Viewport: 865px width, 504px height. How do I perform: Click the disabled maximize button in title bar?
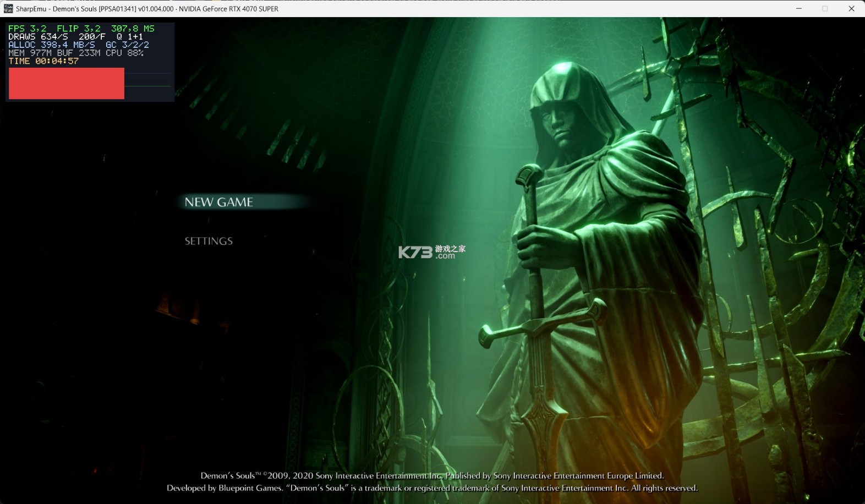[x=825, y=9]
